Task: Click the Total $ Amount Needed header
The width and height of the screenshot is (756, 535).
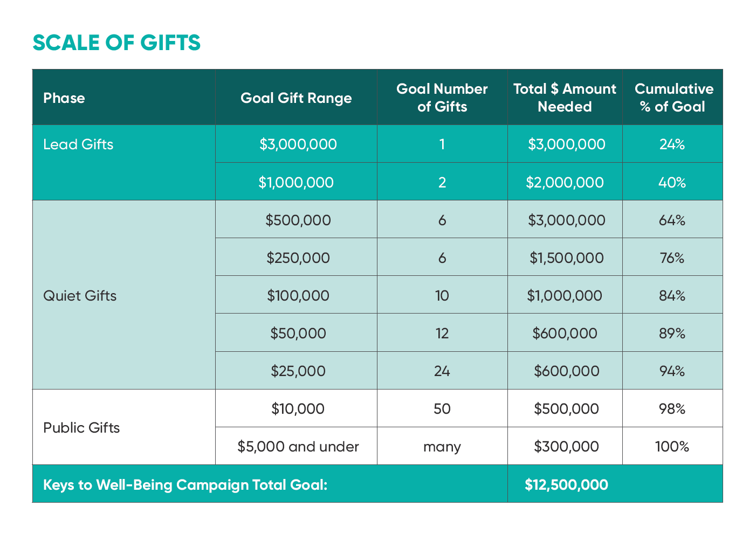Action: [x=565, y=98]
